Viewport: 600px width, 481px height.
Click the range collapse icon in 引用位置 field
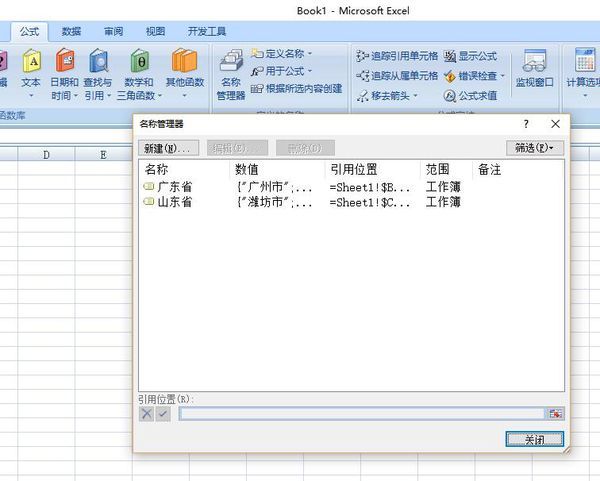(555, 414)
